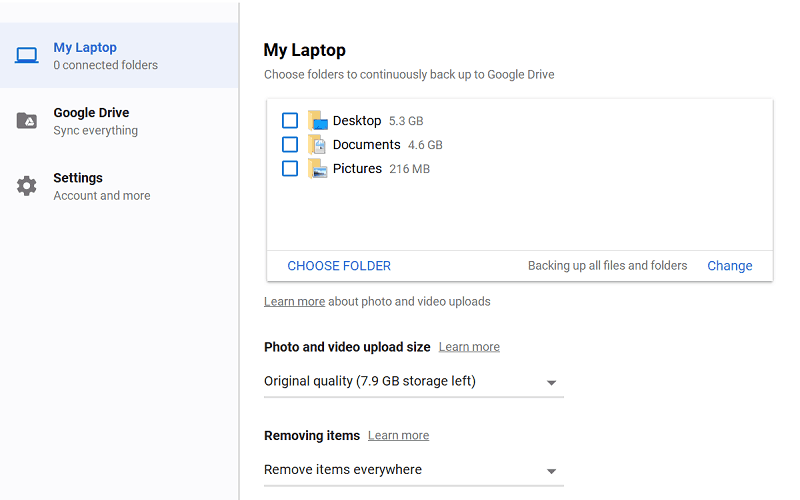Click '0 connected folders' text

(106, 65)
